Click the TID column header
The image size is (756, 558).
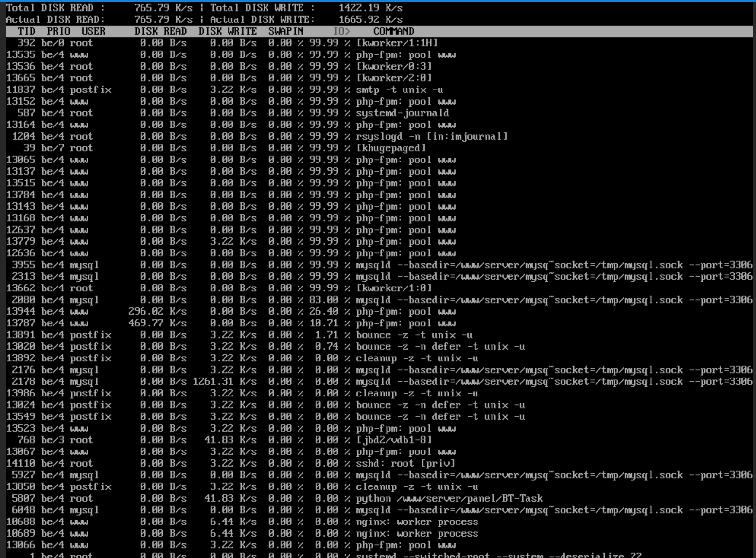click(x=26, y=31)
